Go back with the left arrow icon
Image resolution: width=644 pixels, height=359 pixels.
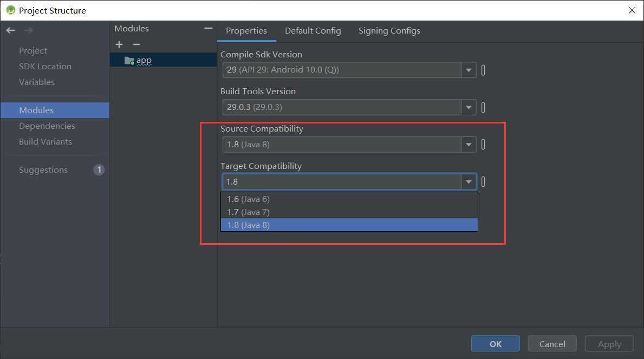coord(11,30)
